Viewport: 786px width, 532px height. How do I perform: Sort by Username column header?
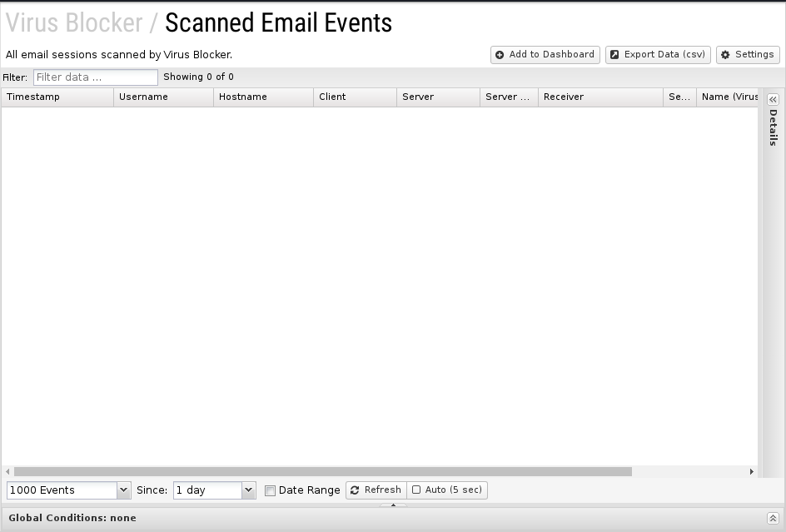pos(163,97)
